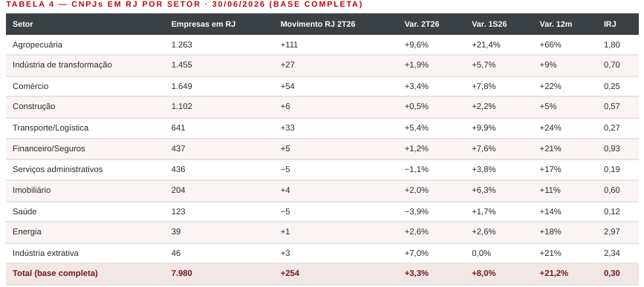Click the Indústria de transformação row
Viewport: 644px width, 287px height.
[x=322, y=65]
